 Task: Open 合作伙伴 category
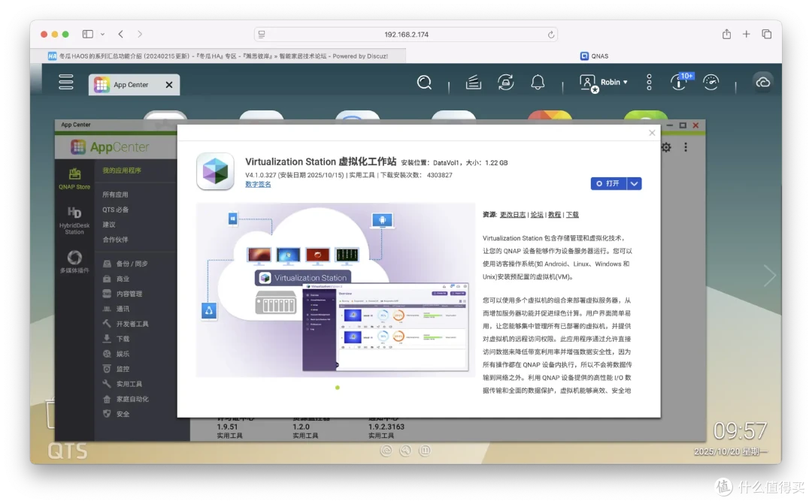point(115,240)
